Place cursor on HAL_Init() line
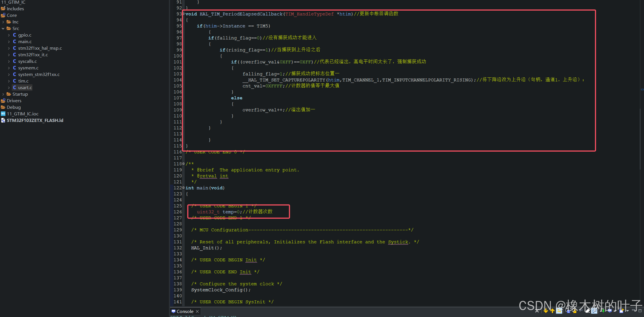 click(x=206, y=248)
